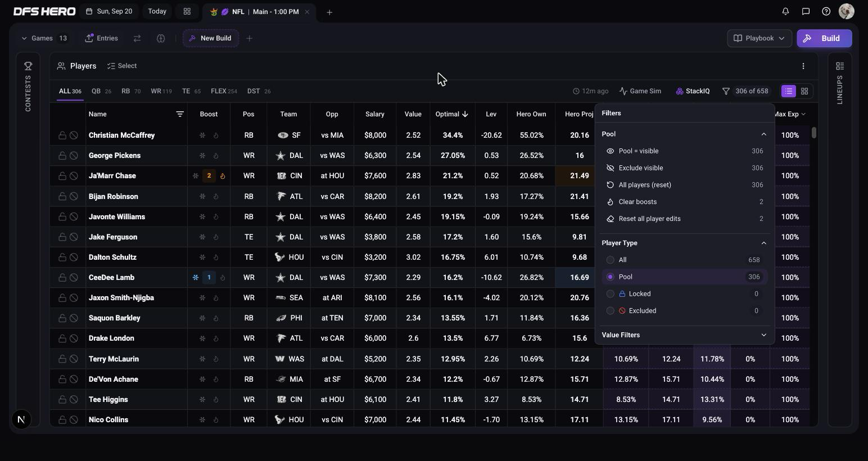Lock Christian McCaffrey with padlock icon

point(62,135)
